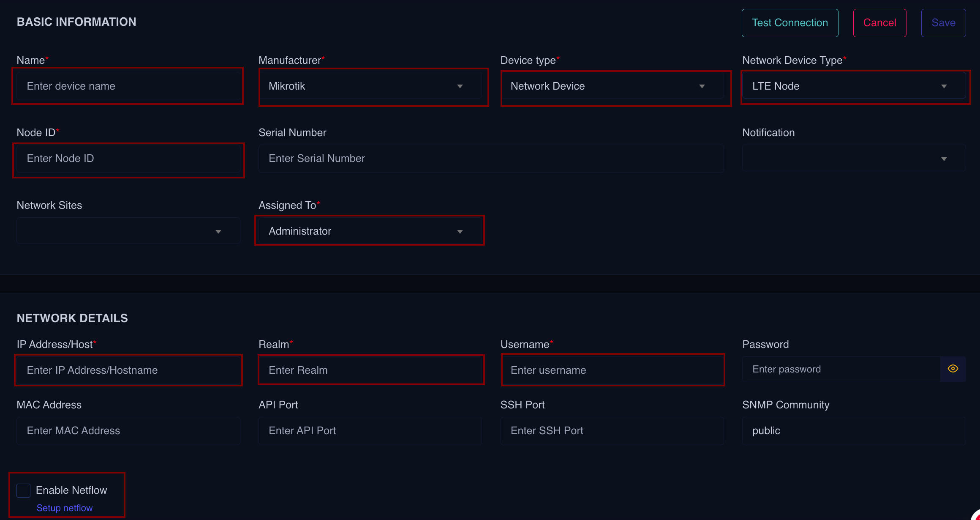The height and width of the screenshot is (520, 980).
Task: Focus the IP Address/Host field
Action: coord(128,370)
